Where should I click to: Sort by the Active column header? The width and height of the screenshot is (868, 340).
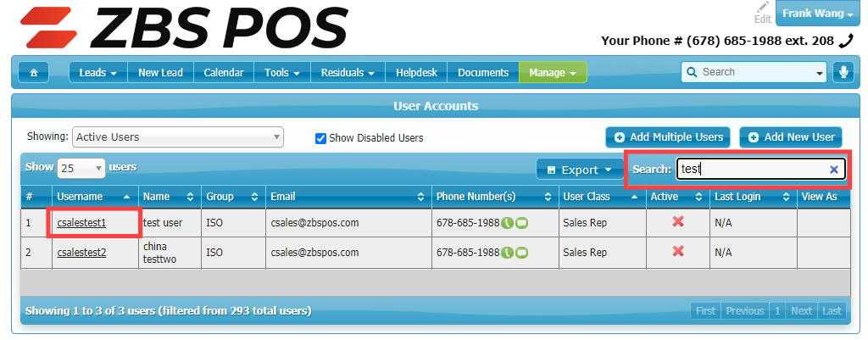coord(677,197)
